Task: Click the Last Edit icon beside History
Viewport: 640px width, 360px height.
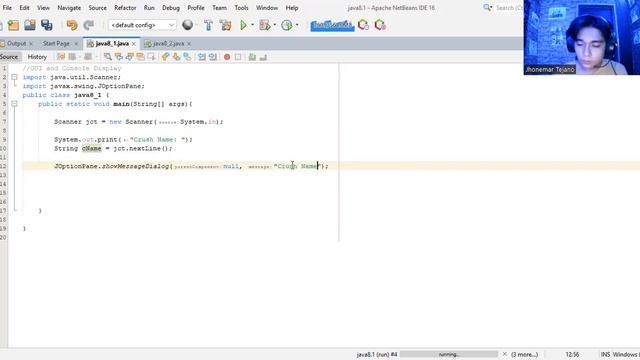Action: (x=61, y=57)
